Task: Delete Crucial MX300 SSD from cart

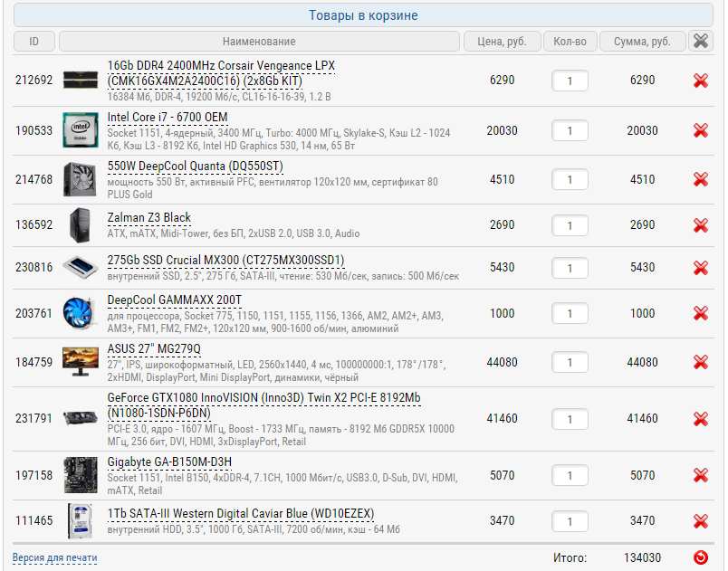Action: 701,268
